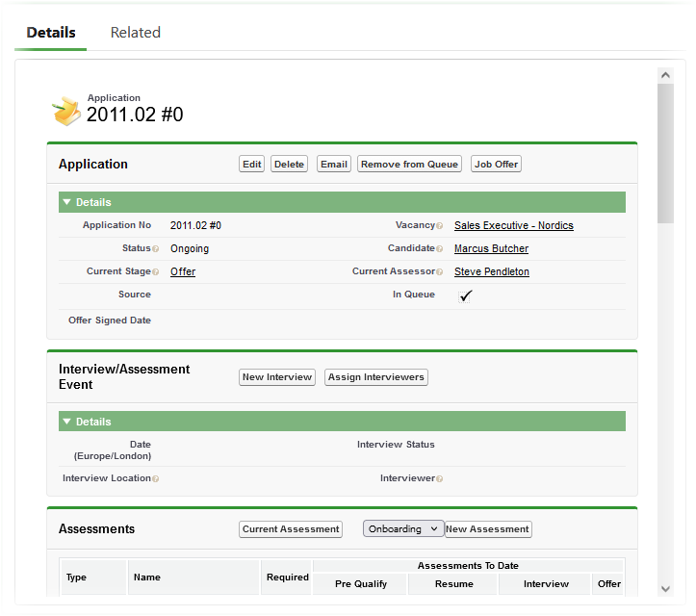Click the vertical scrollbar down arrow
This screenshot has width=696, height=616.
coord(665,589)
